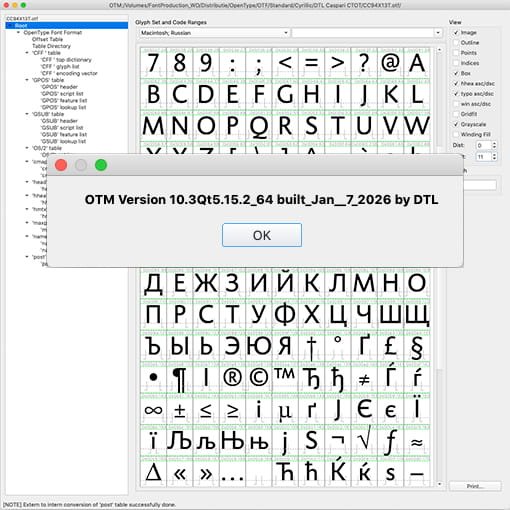Toggle the hhea asc/dsc checkbox
The width and height of the screenshot is (510, 510).
(456, 83)
